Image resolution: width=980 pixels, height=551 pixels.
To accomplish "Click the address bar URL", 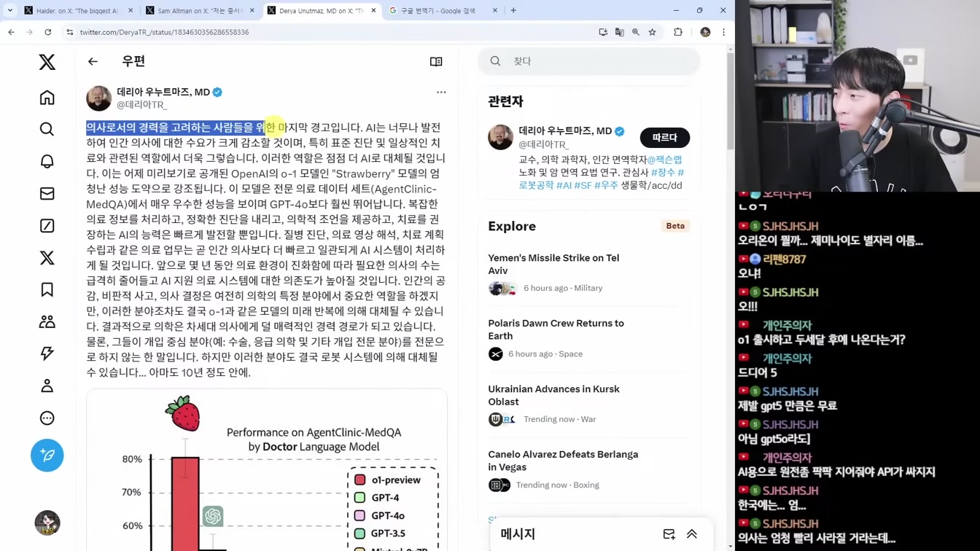I will (164, 32).
